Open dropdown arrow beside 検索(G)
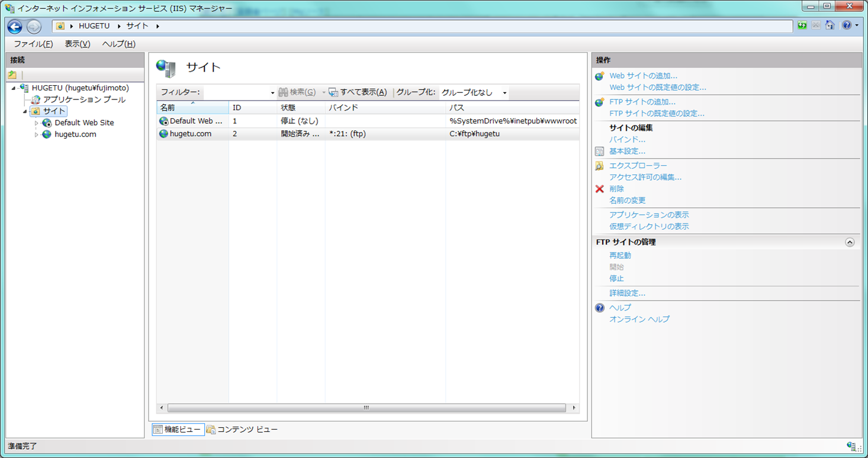This screenshot has height=458, width=868. [x=324, y=93]
